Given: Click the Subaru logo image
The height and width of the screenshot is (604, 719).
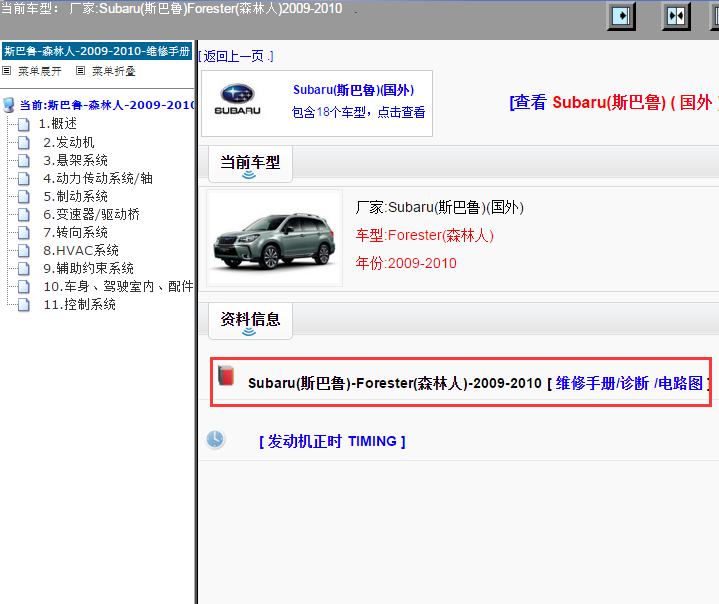Looking at the screenshot, I should point(237,100).
